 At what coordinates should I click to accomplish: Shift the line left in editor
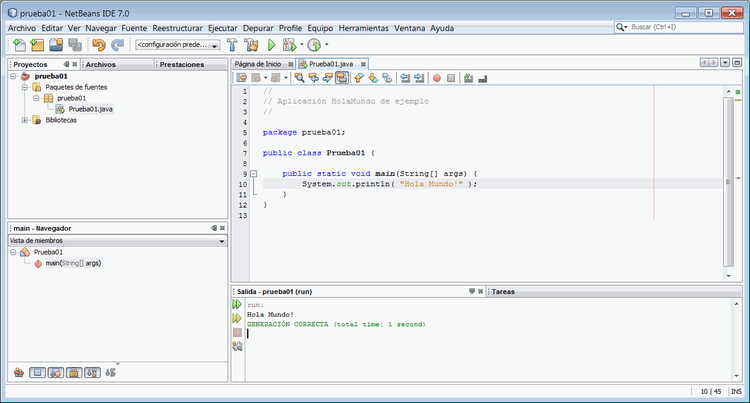click(x=405, y=78)
